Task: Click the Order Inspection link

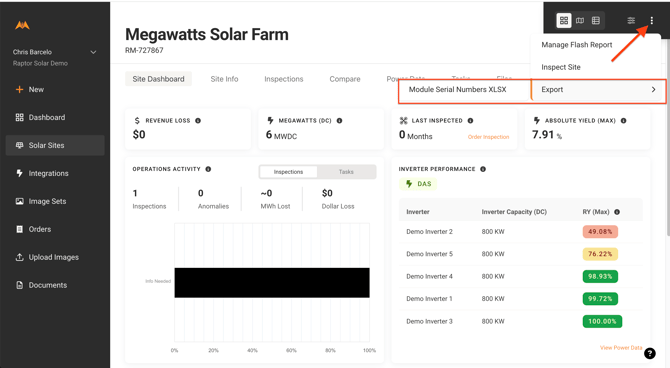Action: point(488,137)
